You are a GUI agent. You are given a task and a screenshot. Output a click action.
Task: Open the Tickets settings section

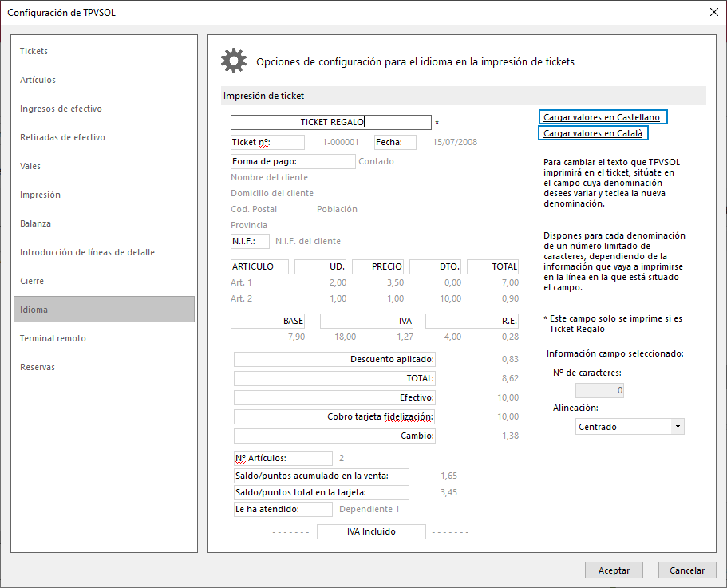click(x=104, y=51)
